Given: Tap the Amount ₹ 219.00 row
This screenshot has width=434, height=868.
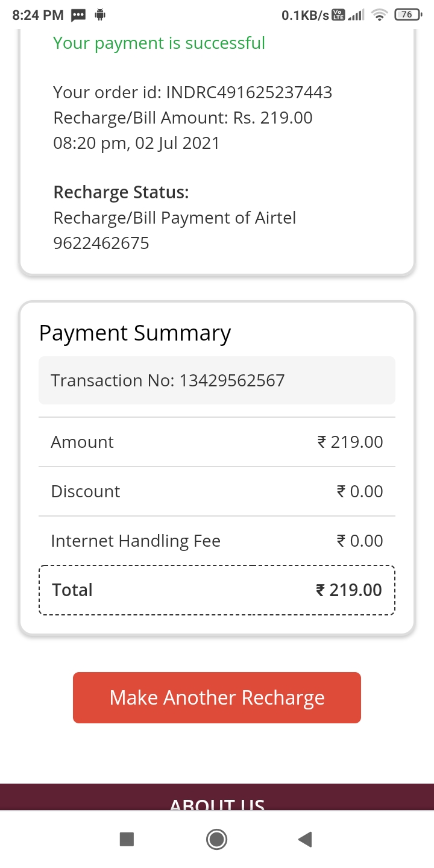Looking at the screenshot, I should (217, 442).
